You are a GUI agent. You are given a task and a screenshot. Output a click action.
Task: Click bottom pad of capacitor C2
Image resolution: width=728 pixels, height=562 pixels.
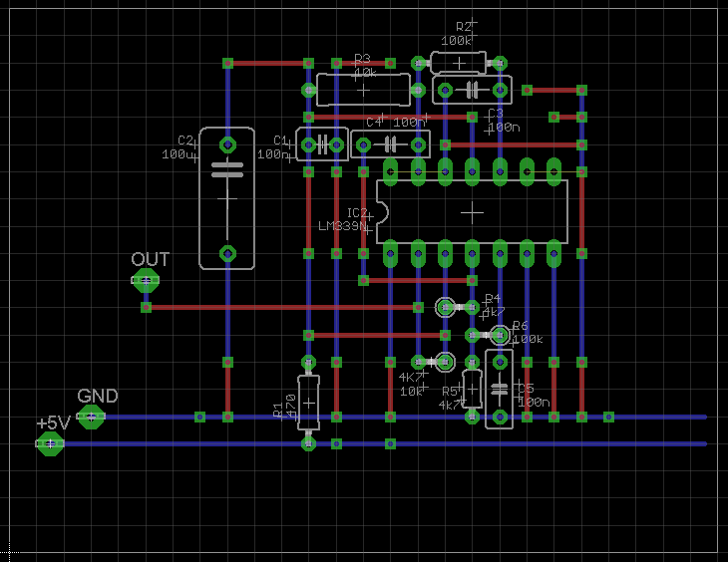pyautogui.click(x=227, y=253)
